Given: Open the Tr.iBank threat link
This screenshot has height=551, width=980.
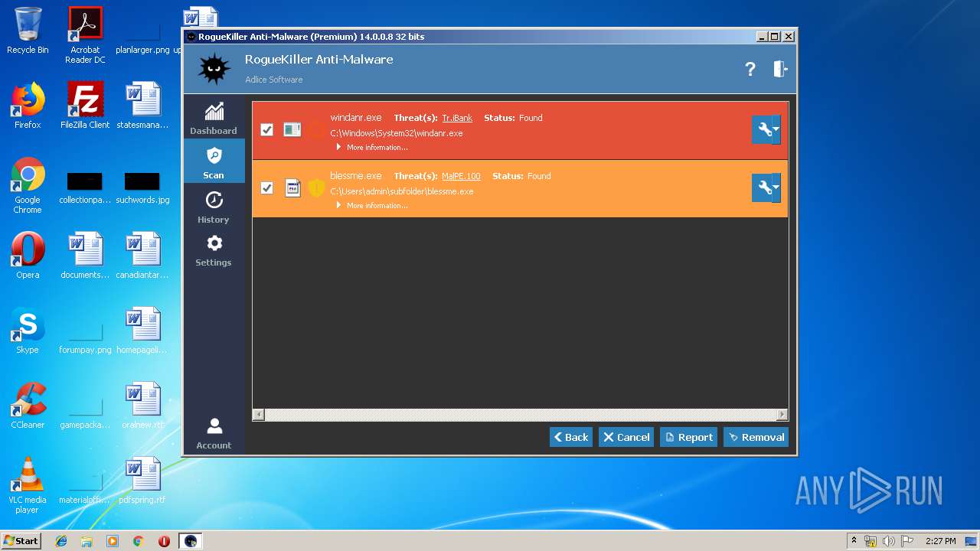Looking at the screenshot, I should pyautogui.click(x=457, y=118).
